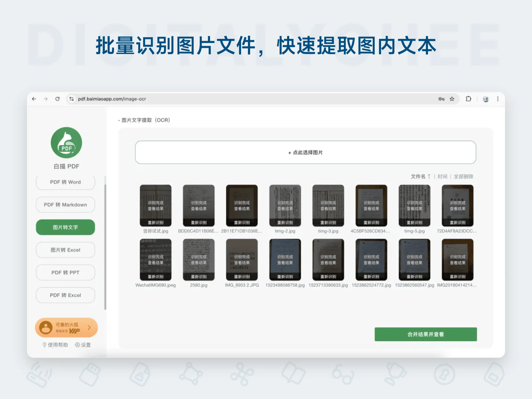Sort the image list by 时间
Viewport: 532px width, 399px height.
pos(442,176)
